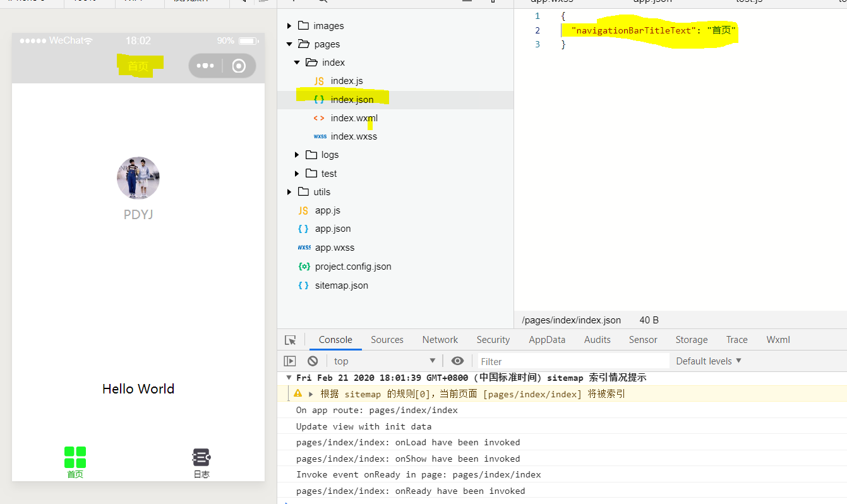Screen dimensions: 847x504
Task: Switch to the Sources tab
Action: (x=387, y=340)
